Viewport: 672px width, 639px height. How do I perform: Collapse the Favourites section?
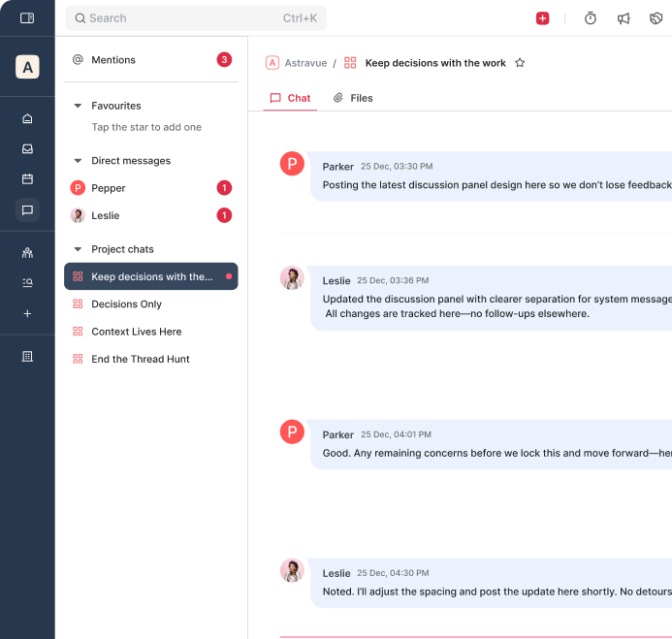pos(78,106)
